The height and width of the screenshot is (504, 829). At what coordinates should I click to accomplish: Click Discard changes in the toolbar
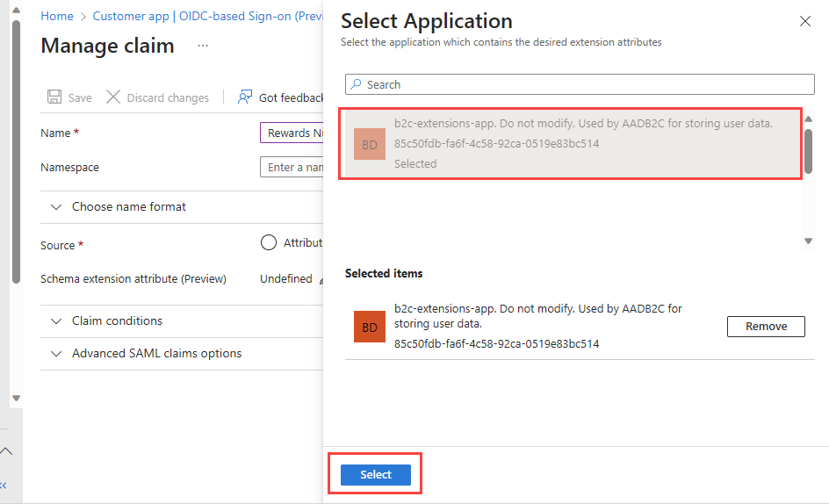157,97
